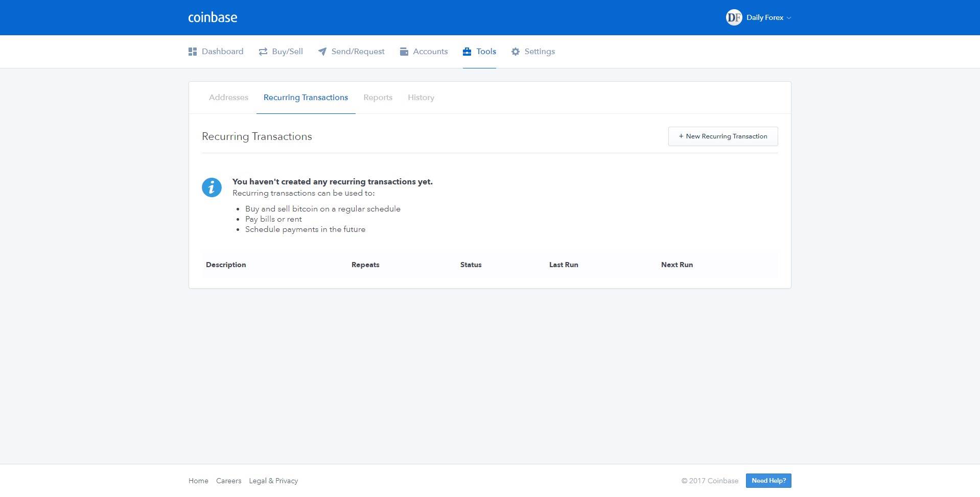Visit the Careers footer link
The image size is (980, 497).
tap(228, 481)
